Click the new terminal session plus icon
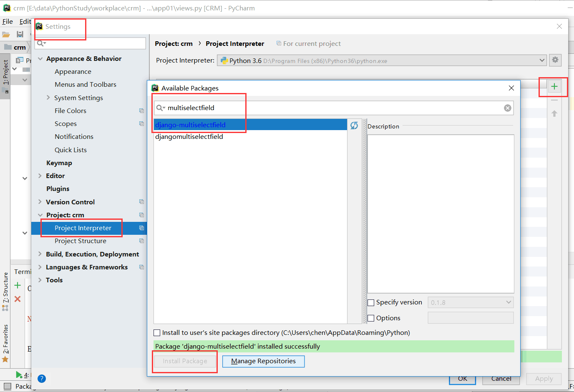574x392 pixels. click(x=18, y=286)
